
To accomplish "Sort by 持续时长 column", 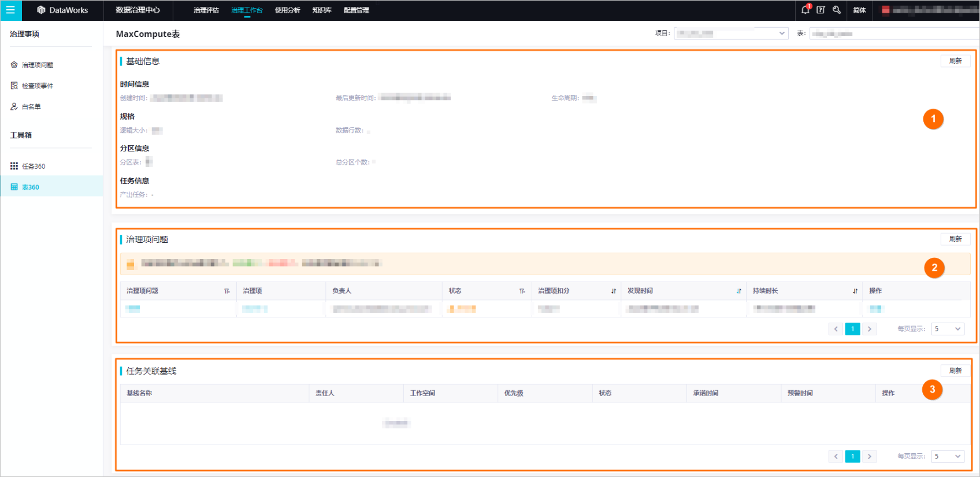I will 855,291.
